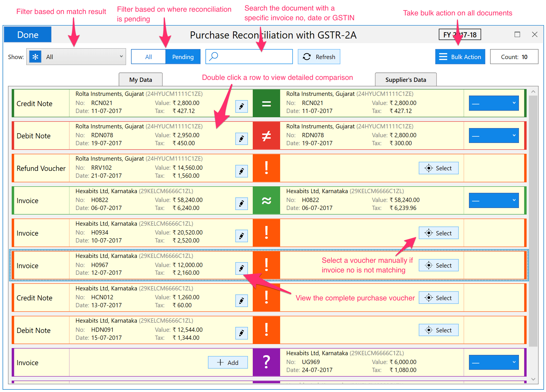Click the not-equal mismatch icon for RDN078
This screenshot has width=546, height=392.
(266, 136)
